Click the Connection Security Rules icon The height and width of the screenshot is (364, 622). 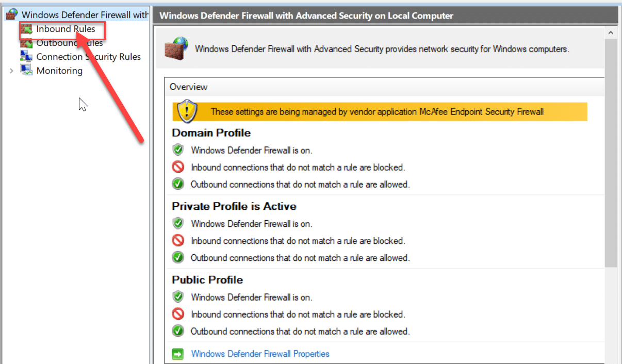click(x=27, y=57)
